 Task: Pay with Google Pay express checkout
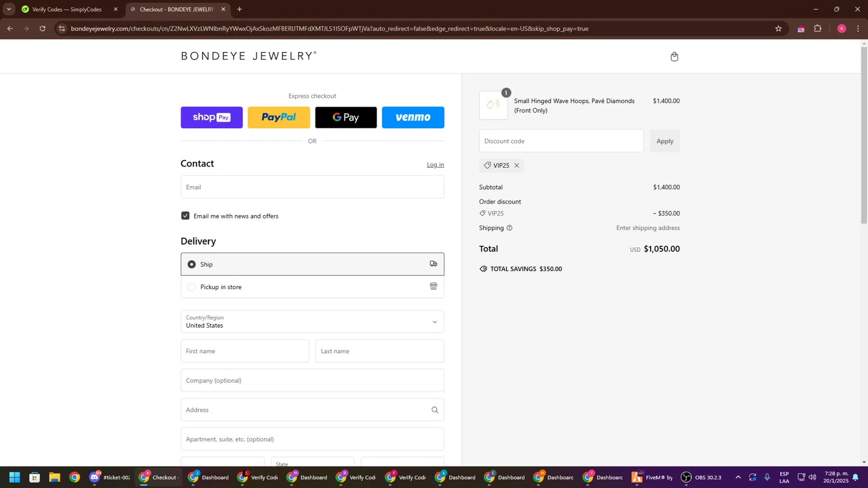[x=346, y=117]
